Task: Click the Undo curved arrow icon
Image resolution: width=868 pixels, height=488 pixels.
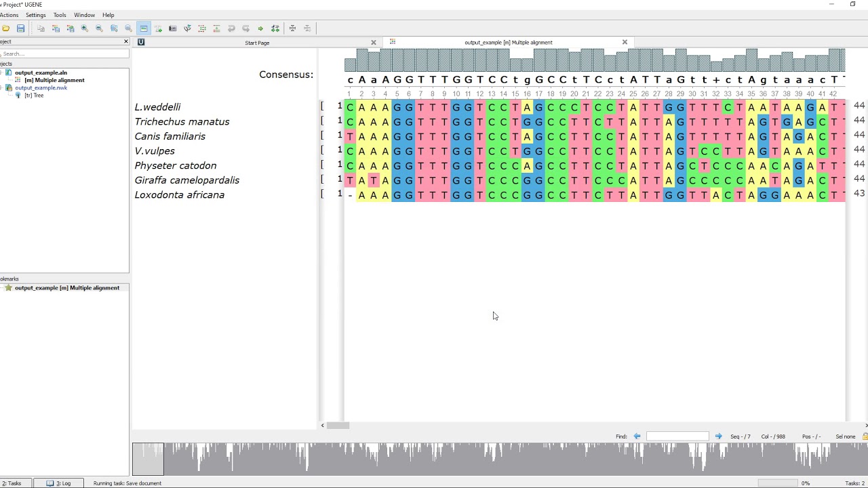Action: coord(231,28)
